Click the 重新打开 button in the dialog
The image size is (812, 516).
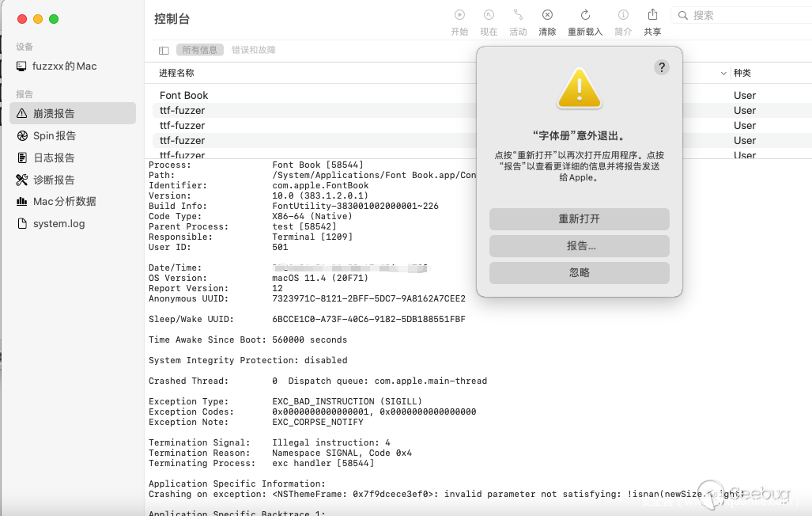(x=580, y=219)
